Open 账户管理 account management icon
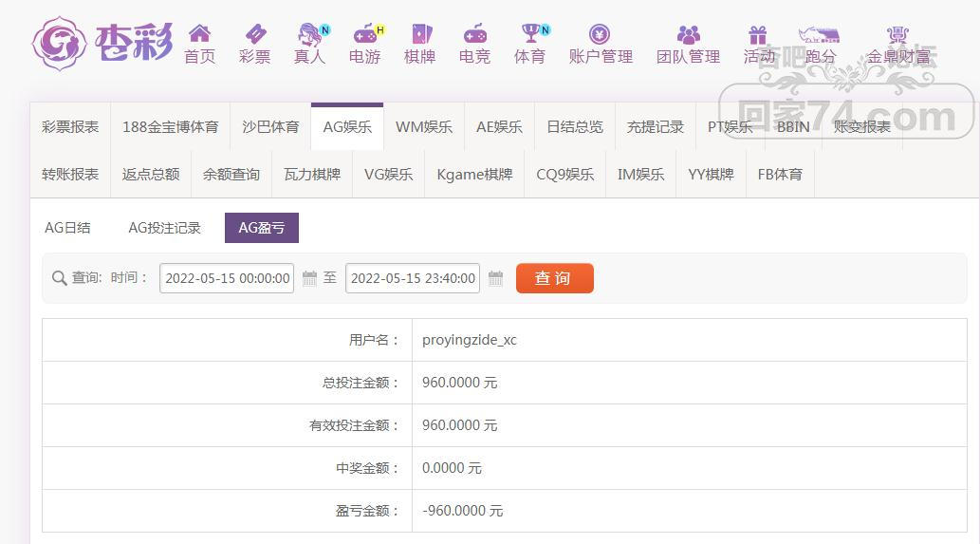Viewport: 980px width, 544px height. 600,35
